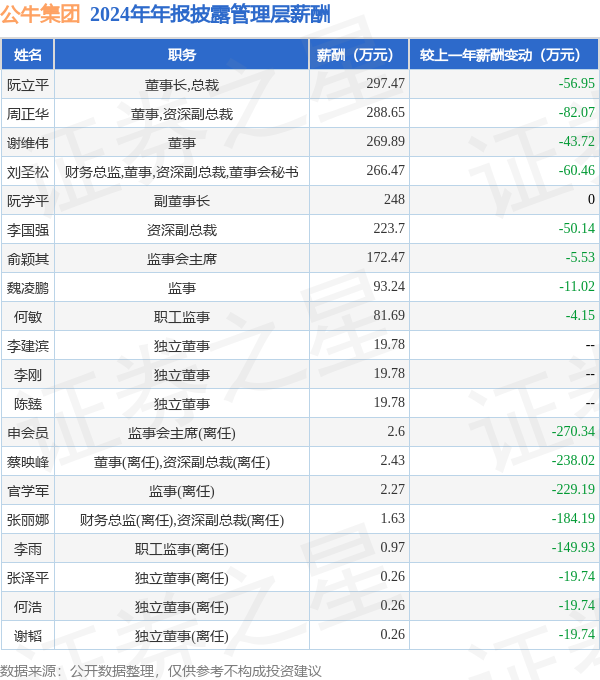Select the name 阮立平

[x=28, y=85]
